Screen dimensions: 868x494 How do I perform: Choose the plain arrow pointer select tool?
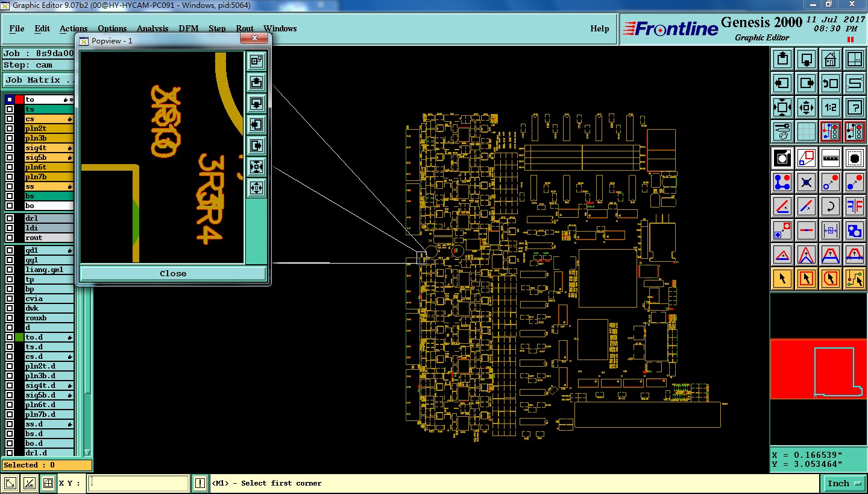point(782,278)
